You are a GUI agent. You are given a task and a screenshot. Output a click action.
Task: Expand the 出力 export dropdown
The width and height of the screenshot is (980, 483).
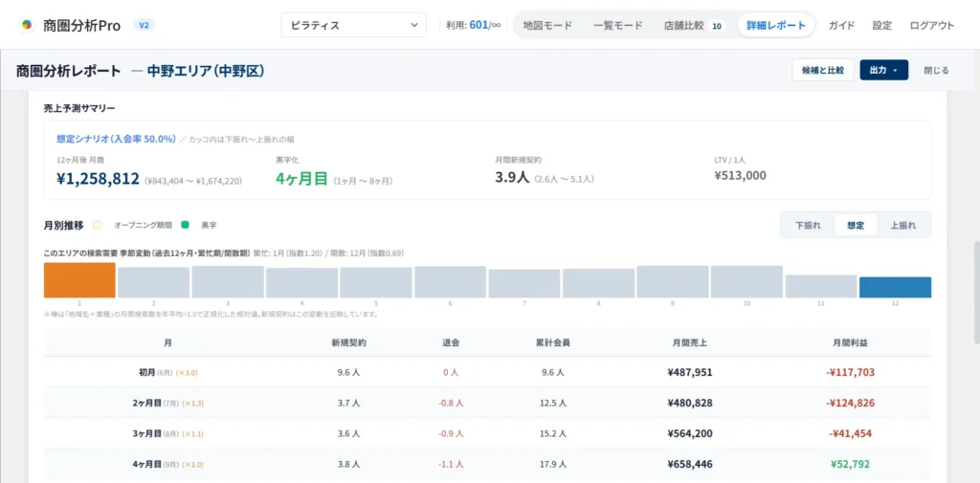point(883,70)
